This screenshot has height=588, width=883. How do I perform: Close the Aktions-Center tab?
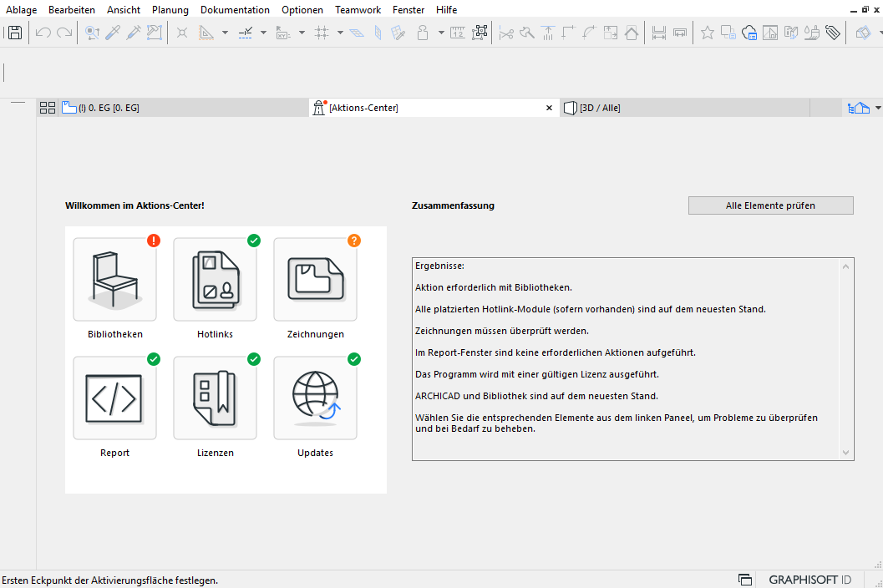[x=549, y=108]
